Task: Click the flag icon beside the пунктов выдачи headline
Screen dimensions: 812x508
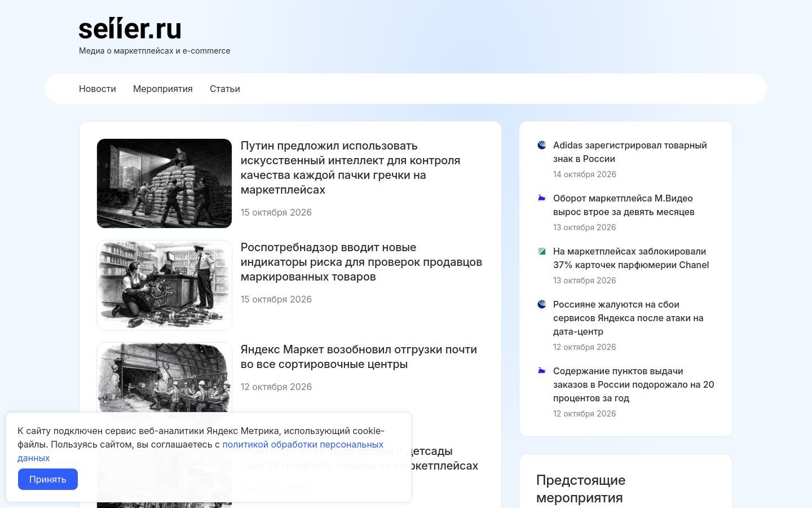Action: pyautogui.click(x=542, y=371)
